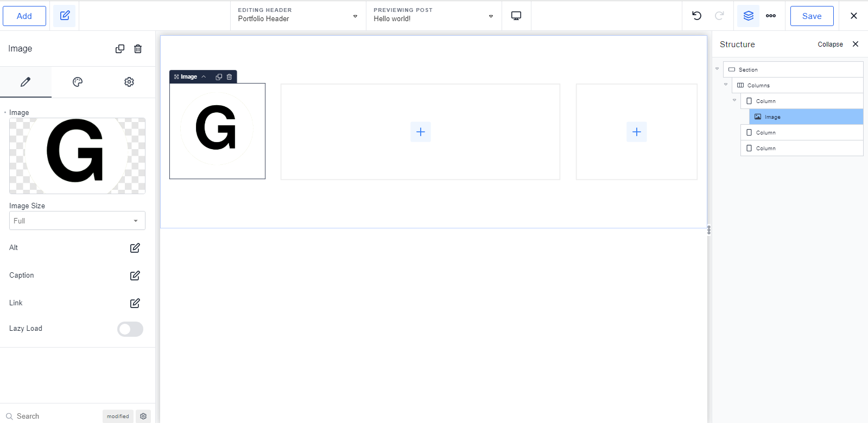Collapse the Columns tree node arrow
The width and height of the screenshot is (868, 423).
tap(726, 85)
